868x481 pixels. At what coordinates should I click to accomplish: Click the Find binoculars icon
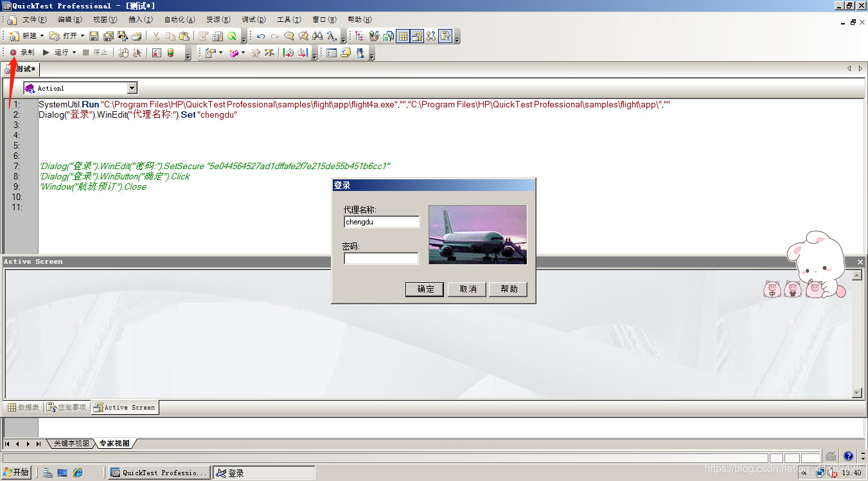pyautogui.click(x=317, y=36)
